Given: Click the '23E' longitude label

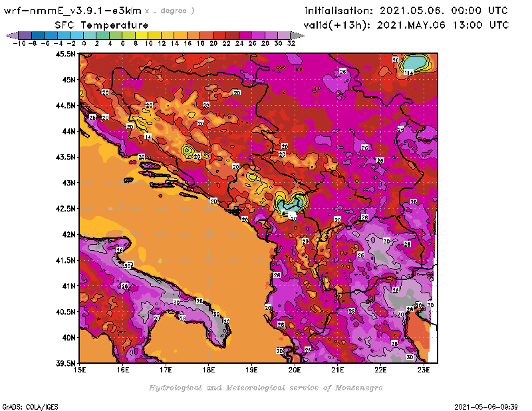Looking at the screenshot, I should pyautogui.click(x=424, y=370).
